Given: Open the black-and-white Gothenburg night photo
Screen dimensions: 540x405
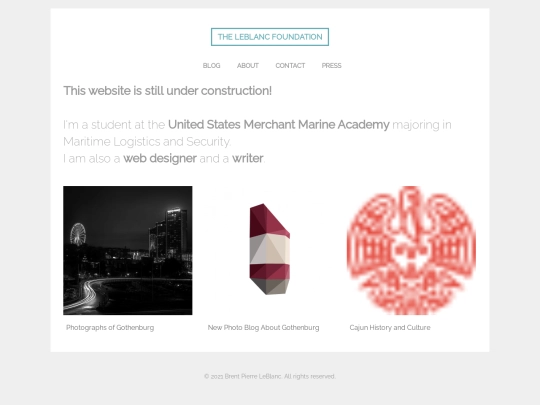Looking at the screenshot, I should pos(128,250).
